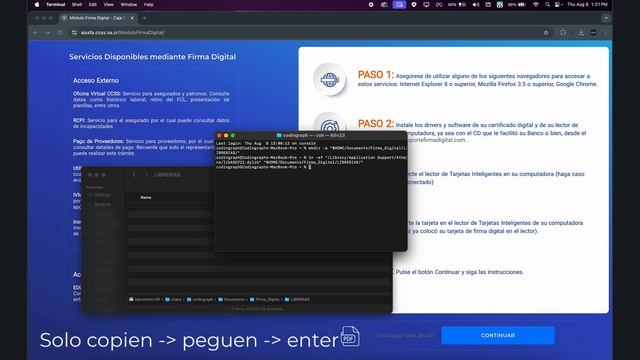Screen dimensions: 640x360
Task: Open the browser profile avatar
Action: point(593,33)
